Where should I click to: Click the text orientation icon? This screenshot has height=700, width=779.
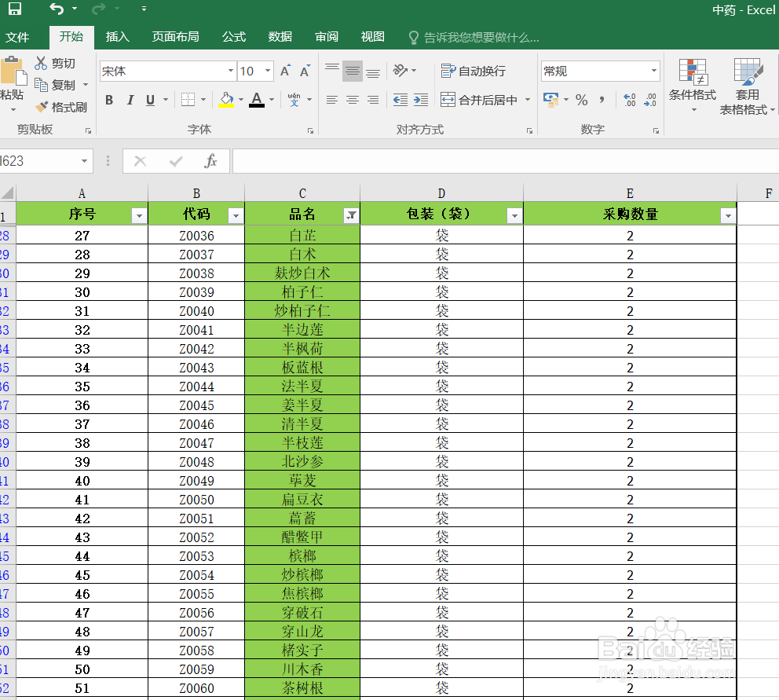coord(401,71)
